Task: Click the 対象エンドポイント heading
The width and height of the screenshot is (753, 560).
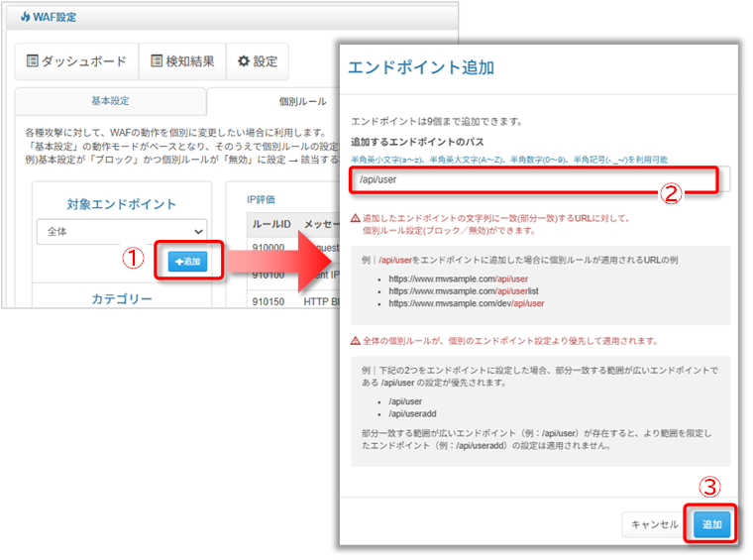Action: point(122,204)
